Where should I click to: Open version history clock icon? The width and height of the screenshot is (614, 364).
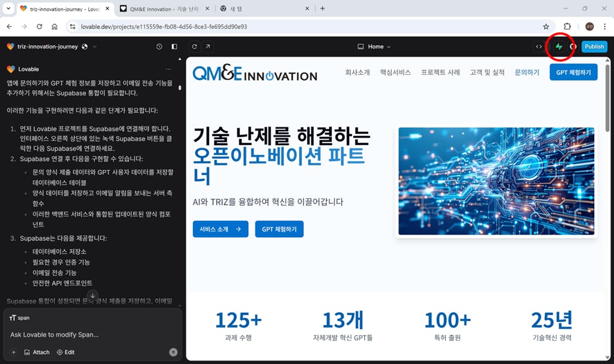click(x=159, y=47)
